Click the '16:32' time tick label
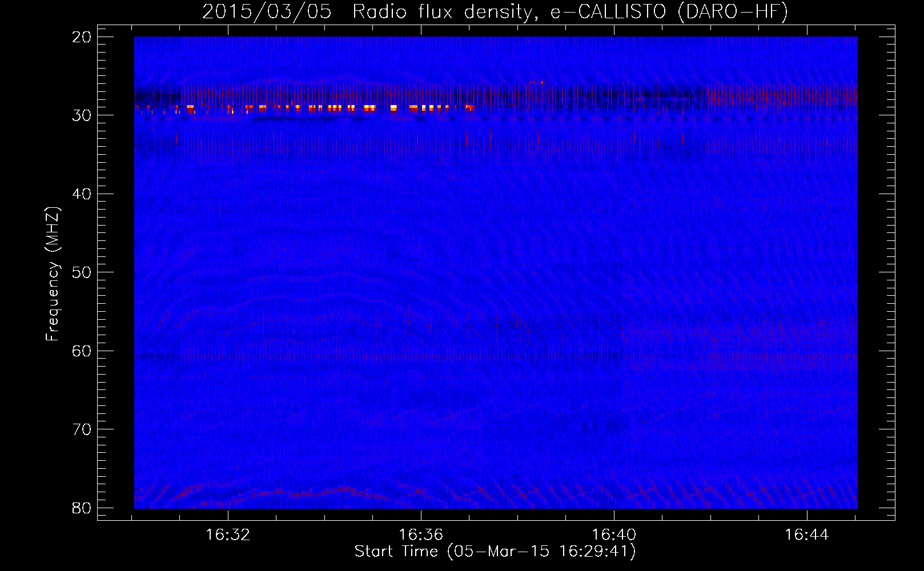The image size is (924, 571). tap(228, 535)
